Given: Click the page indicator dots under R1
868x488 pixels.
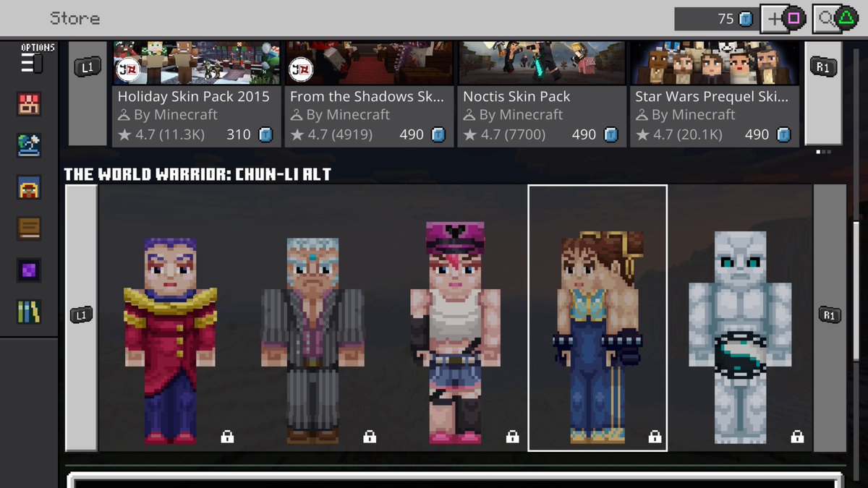Looking at the screenshot, I should [823, 152].
